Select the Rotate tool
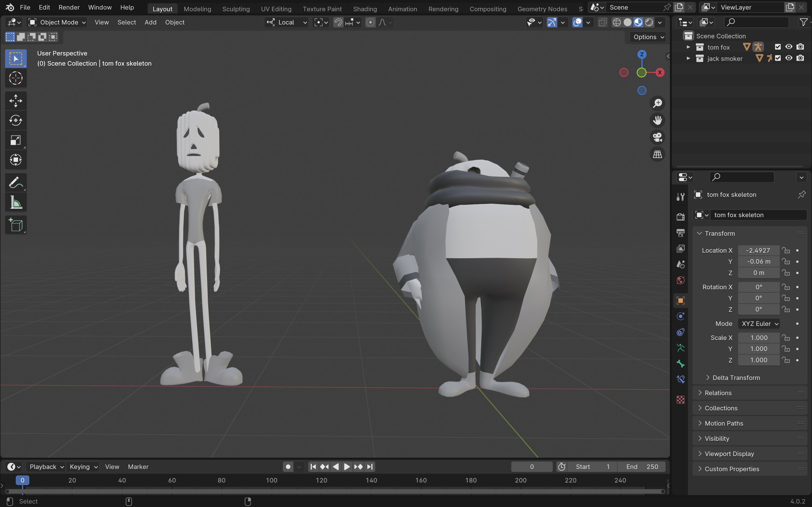This screenshot has width=812, height=507. (16, 120)
